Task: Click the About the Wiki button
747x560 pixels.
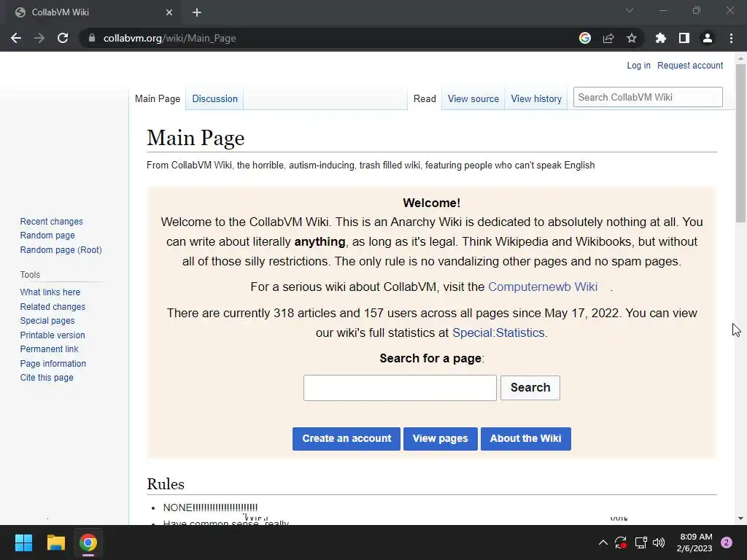Action: (x=525, y=438)
